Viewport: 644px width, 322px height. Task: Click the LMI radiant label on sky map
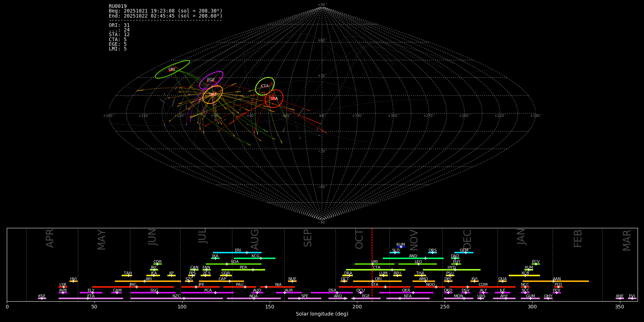click(x=172, y=69)
